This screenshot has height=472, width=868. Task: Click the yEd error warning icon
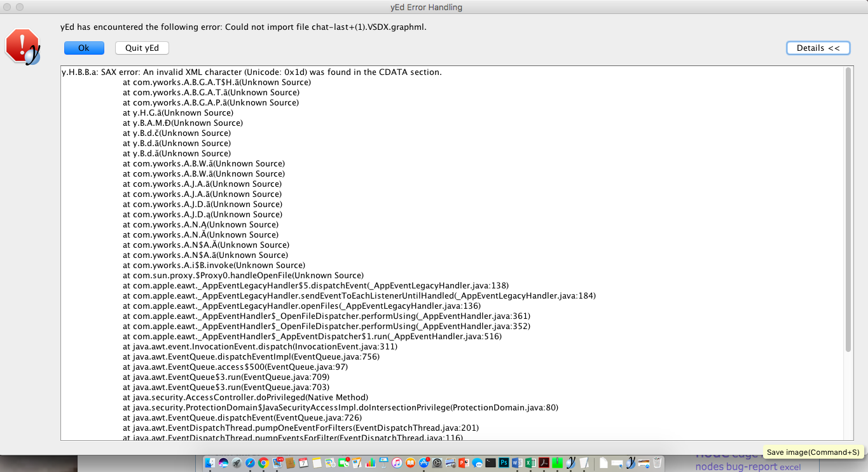(x=22, y=46)
